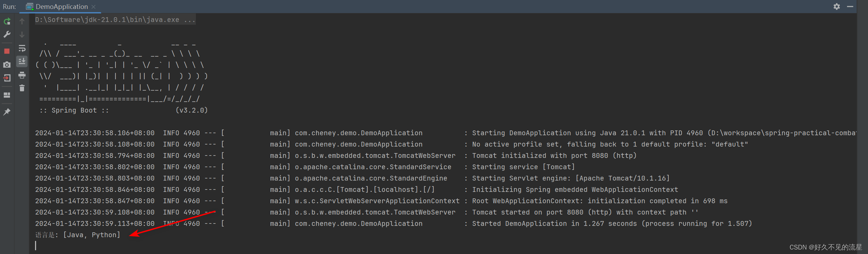Open run configuration wrench icon
The height and width of the screenshot is (254, 868).
(x=7, y=34)
